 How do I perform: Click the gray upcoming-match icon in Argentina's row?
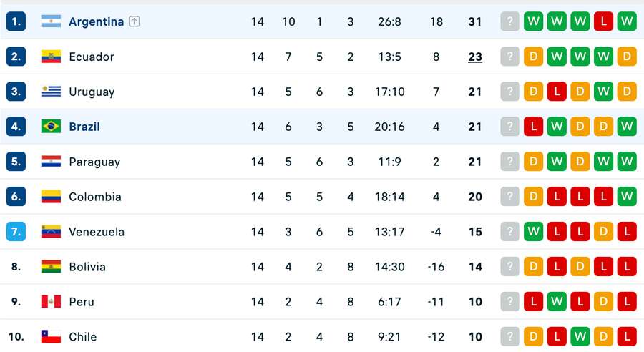point(510,21)
